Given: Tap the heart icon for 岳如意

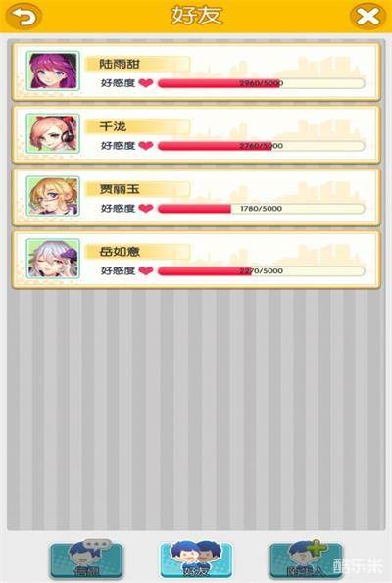Looking at the screenshot, I should 146,270.
